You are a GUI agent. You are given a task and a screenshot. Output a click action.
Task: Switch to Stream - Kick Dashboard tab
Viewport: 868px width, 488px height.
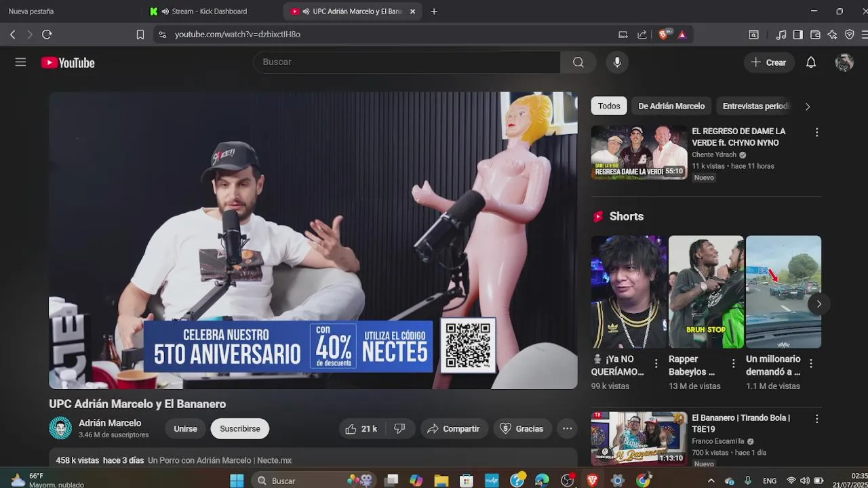pos(210,12)
